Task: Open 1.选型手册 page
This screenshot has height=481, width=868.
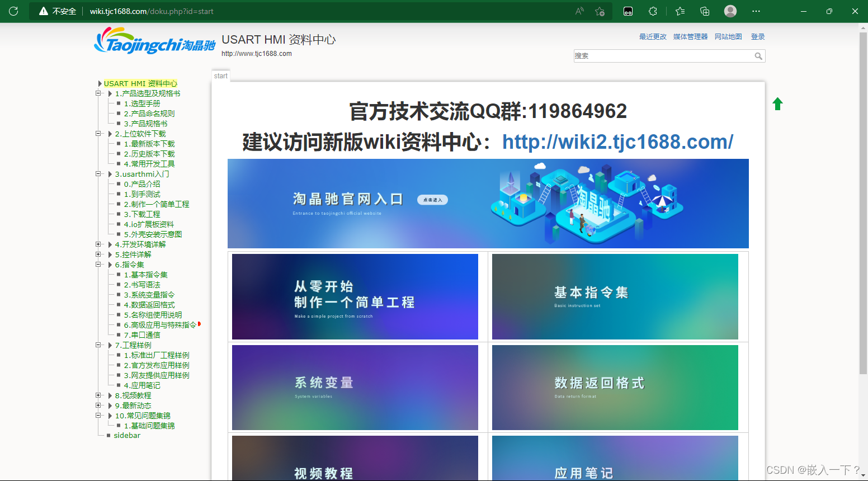Action: pos(142,103)
